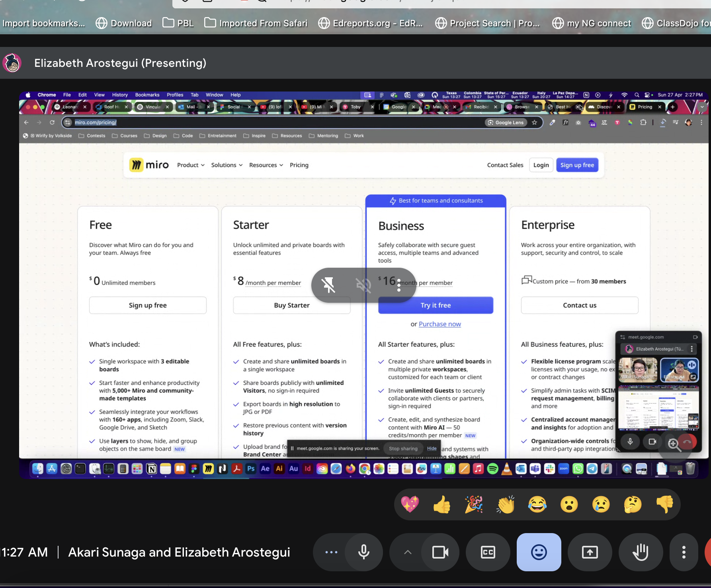Open the File menu in shared Chrome

tap(67, 95)
